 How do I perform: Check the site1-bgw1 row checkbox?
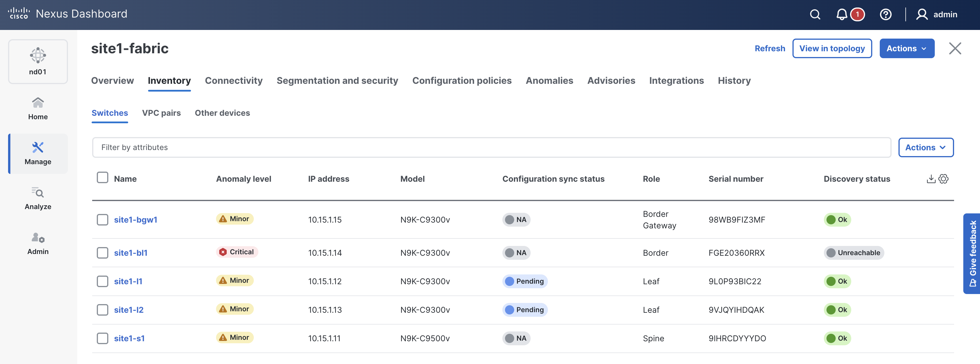point(102,219)
